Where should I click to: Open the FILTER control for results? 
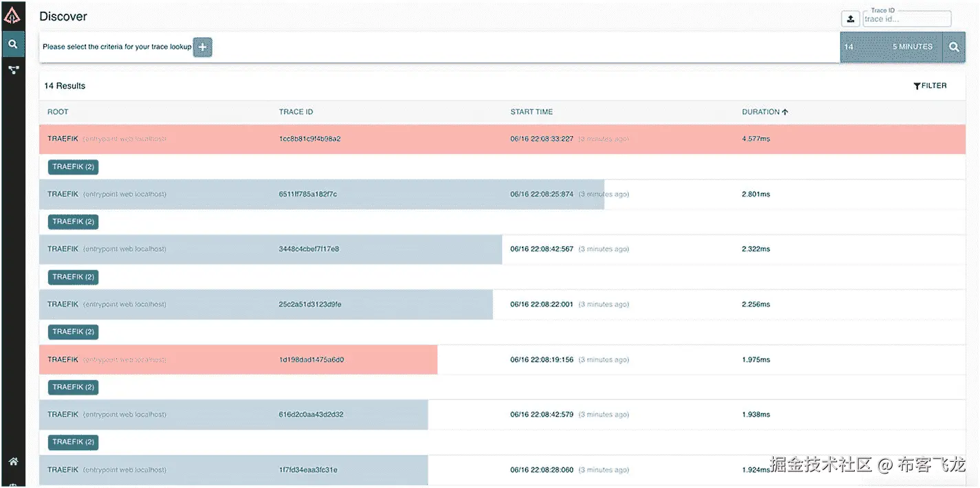(930, 86)
